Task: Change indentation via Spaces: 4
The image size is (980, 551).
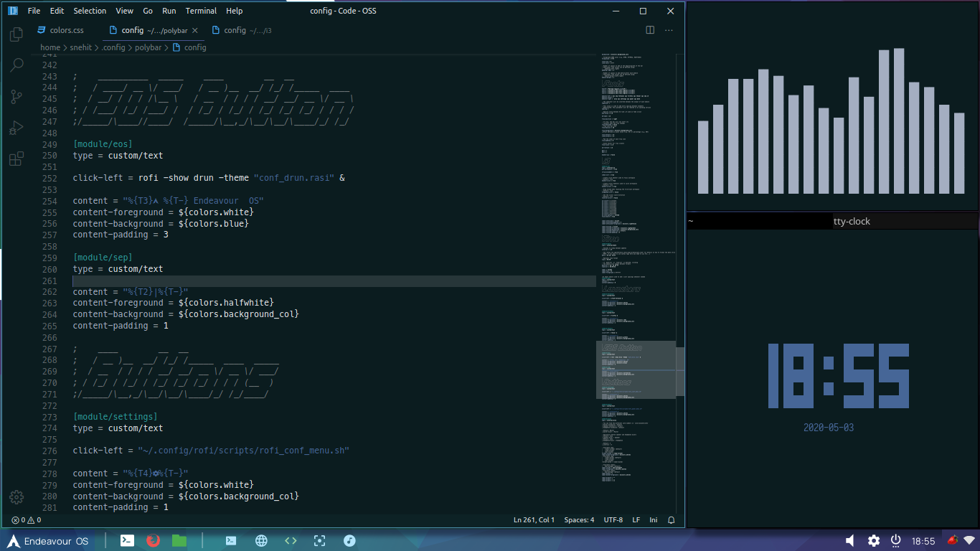Action: (x=579, y=520)
